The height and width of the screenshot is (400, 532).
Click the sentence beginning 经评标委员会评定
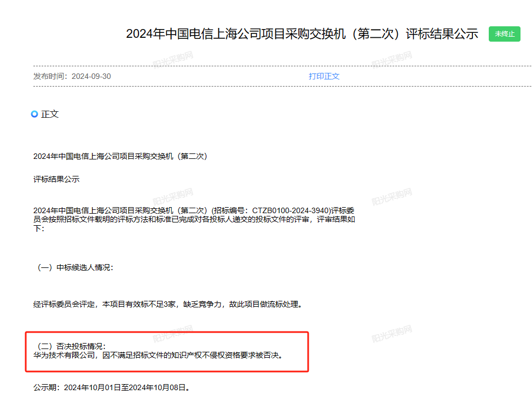pyautogui.click(x=167, y=304)
